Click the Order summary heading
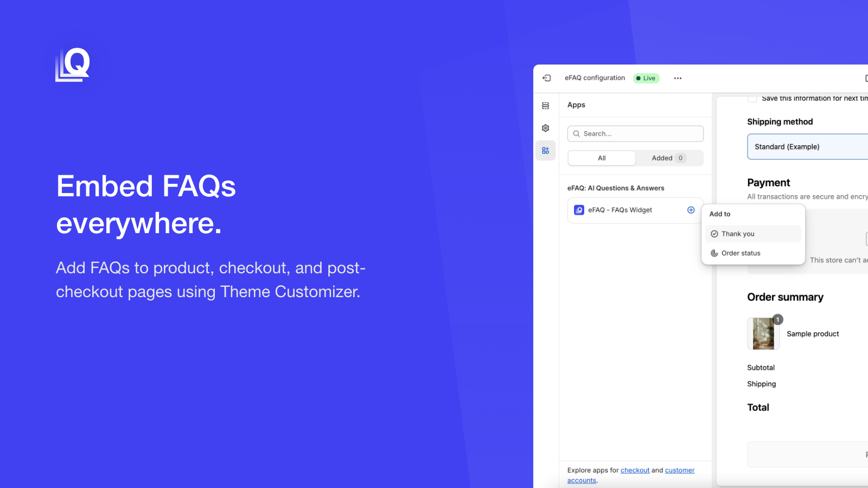This screenshot has height=488, width=868. tap(785, 297)
